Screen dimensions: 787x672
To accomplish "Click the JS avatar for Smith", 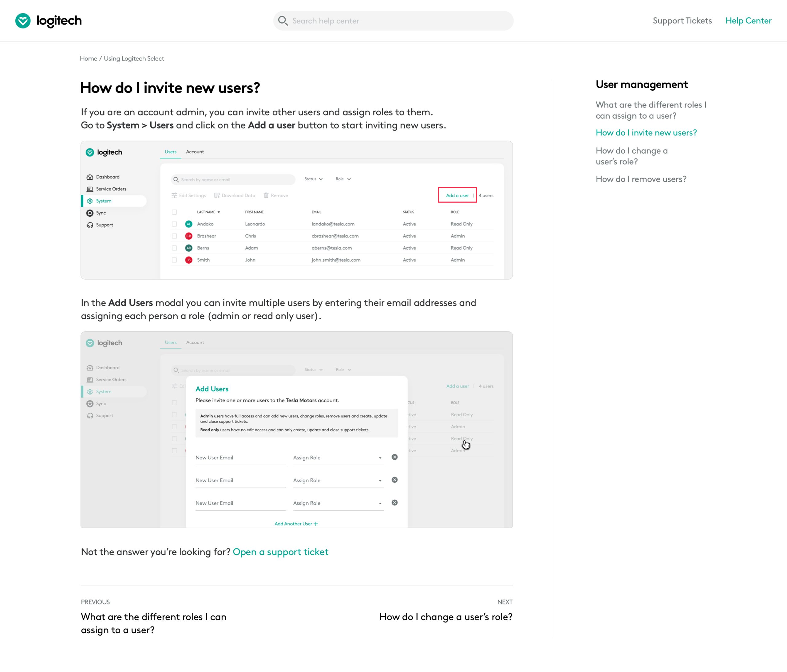I will [189, 260].
